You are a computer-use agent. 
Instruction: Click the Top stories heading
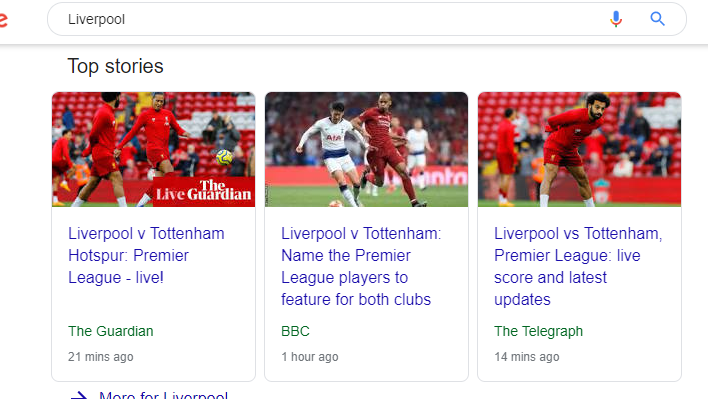[116, 66]
